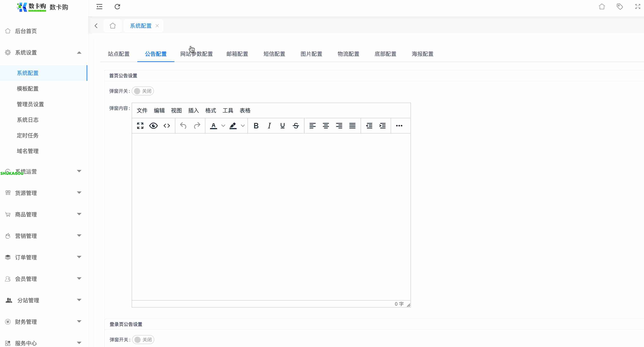644x347 pixels.
Task: Toggle editor preview with eye icon
Action: (153, 126)
